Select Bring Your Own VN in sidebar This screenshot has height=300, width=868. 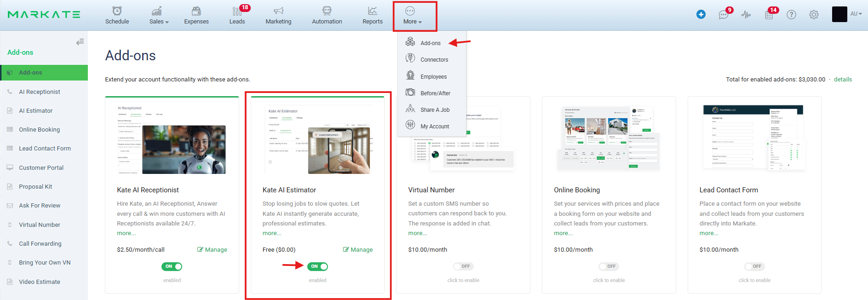click(44, 263)
